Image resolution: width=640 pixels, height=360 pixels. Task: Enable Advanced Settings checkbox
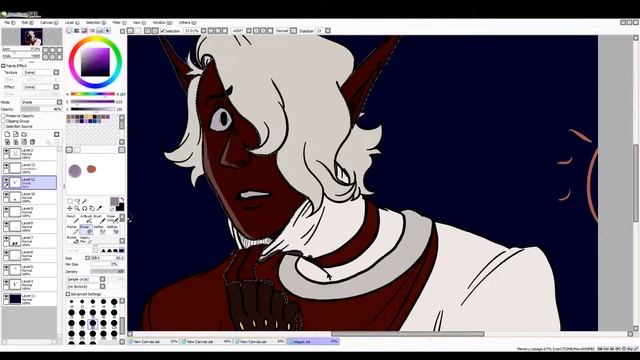pos(68,294)
